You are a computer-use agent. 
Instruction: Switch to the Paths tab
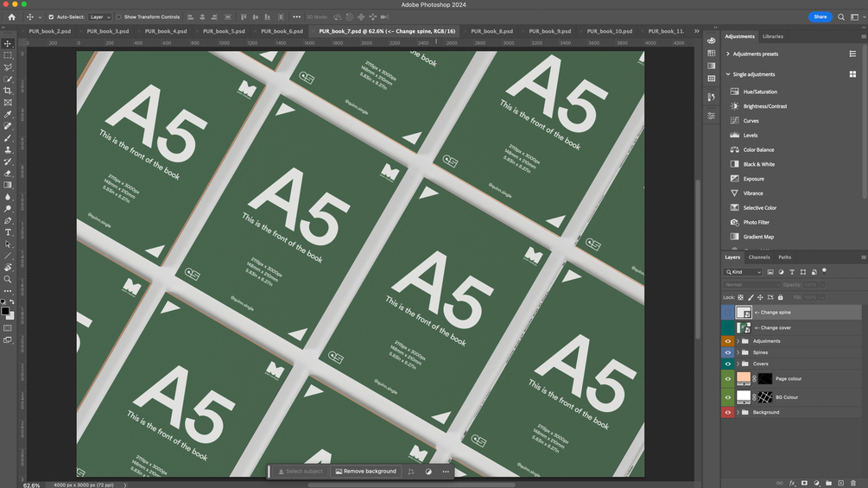[784, 257]
